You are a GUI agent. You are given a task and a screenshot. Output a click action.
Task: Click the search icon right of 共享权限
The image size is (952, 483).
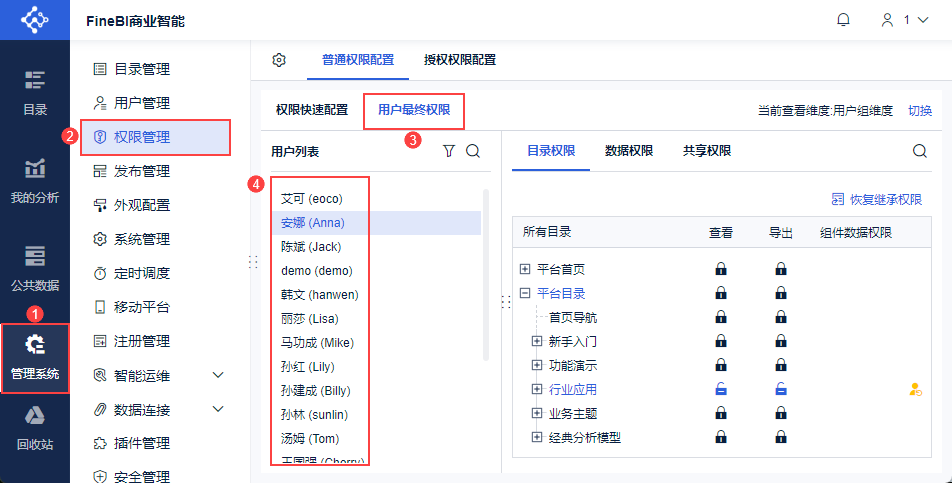[920, 151]
